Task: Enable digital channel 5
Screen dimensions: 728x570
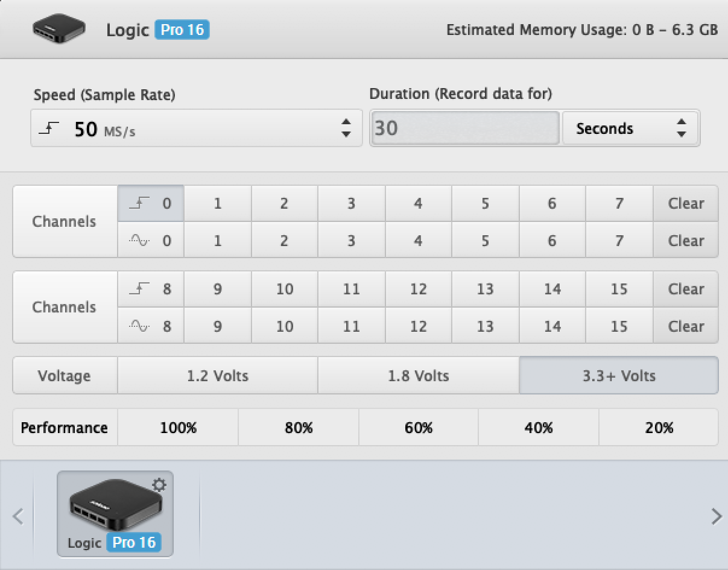Action: click(485, 203)
